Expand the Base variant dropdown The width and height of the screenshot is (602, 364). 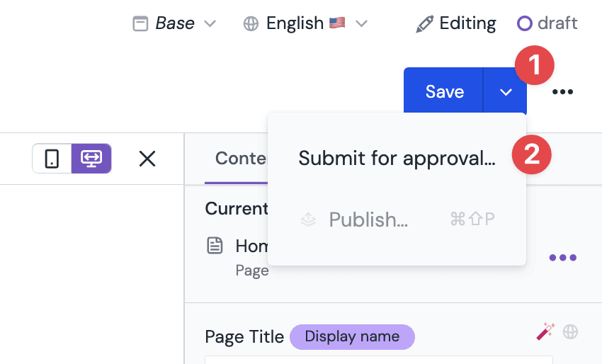tap(210, 24)
